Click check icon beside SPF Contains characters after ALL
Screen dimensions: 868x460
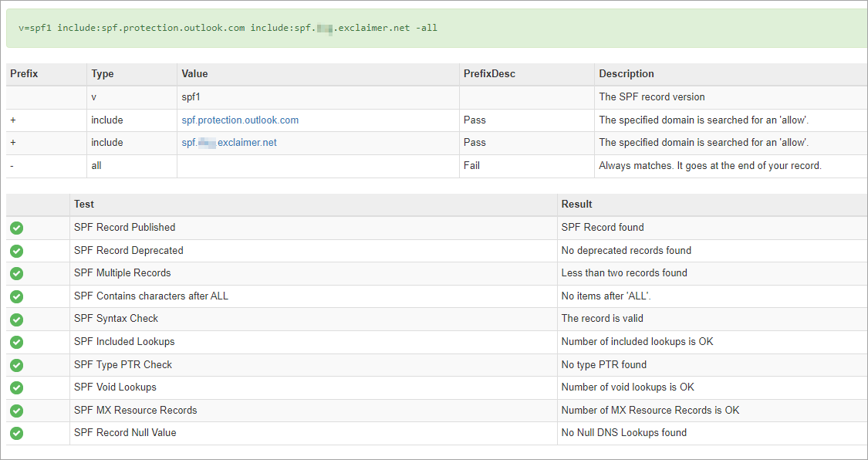pyautogui.click(x=17, y=296)
